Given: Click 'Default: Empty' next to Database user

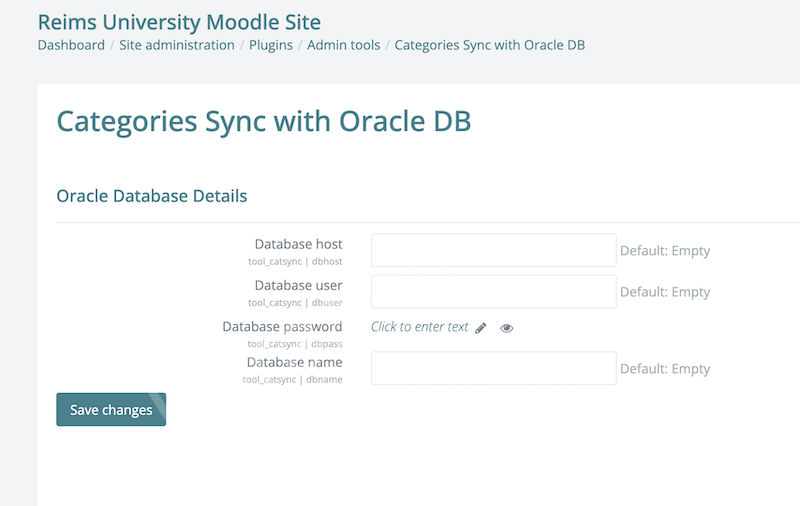Looking at the screenshot, I should [x=665, y=292].
